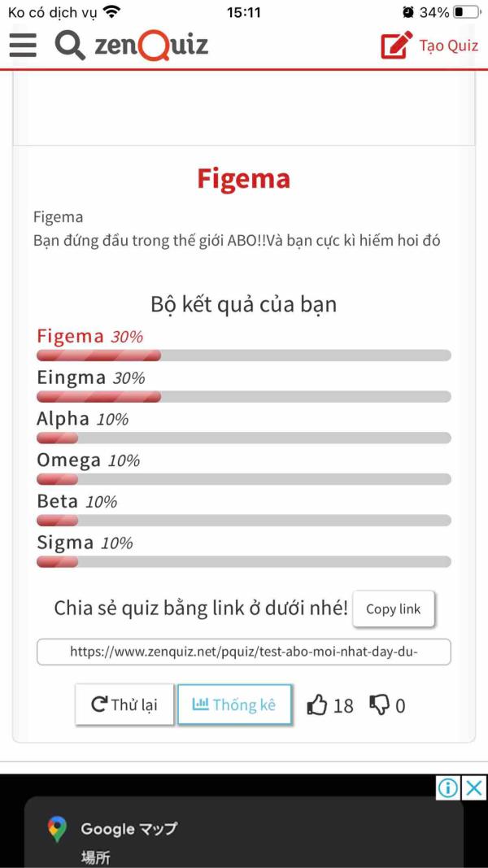Select the quiz share URL field

[243, 652]
